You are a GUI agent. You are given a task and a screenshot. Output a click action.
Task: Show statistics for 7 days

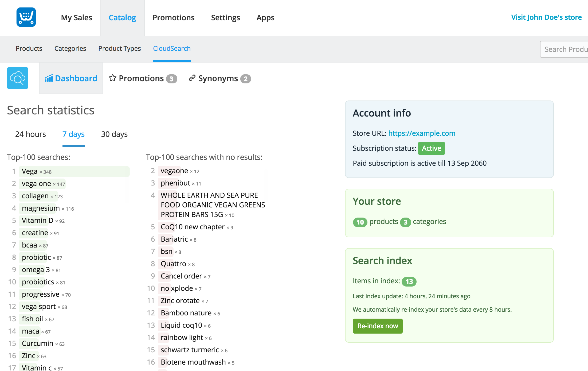coord(74,134)
